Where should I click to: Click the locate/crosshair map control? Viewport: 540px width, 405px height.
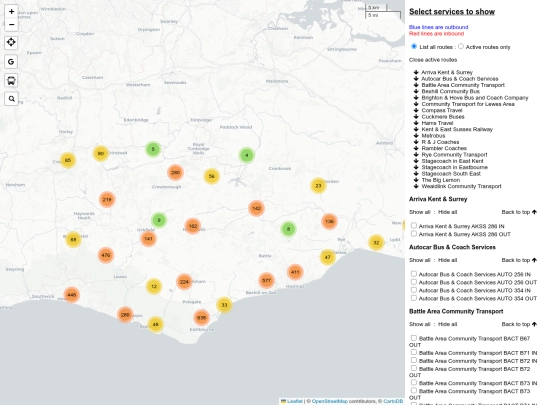tap(11, 42)
